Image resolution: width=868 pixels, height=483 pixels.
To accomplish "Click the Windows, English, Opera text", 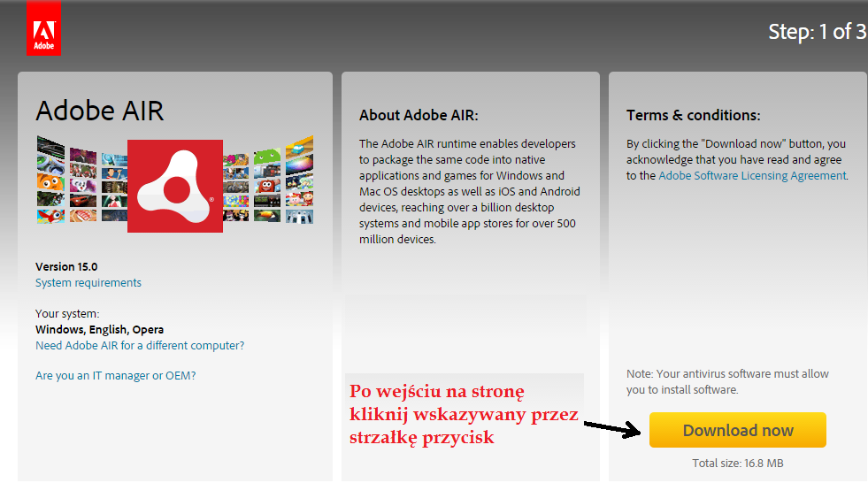I will pyautogui.click(x=100, y=330).
